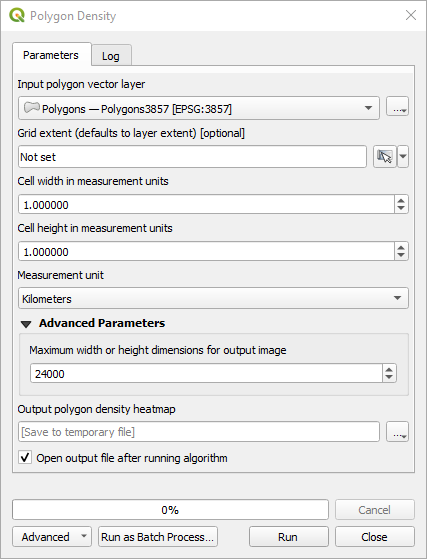The width and height of the screenshot is (427, 559).
Task: Open browse options for input polygon layer
Action: (397, 106)
